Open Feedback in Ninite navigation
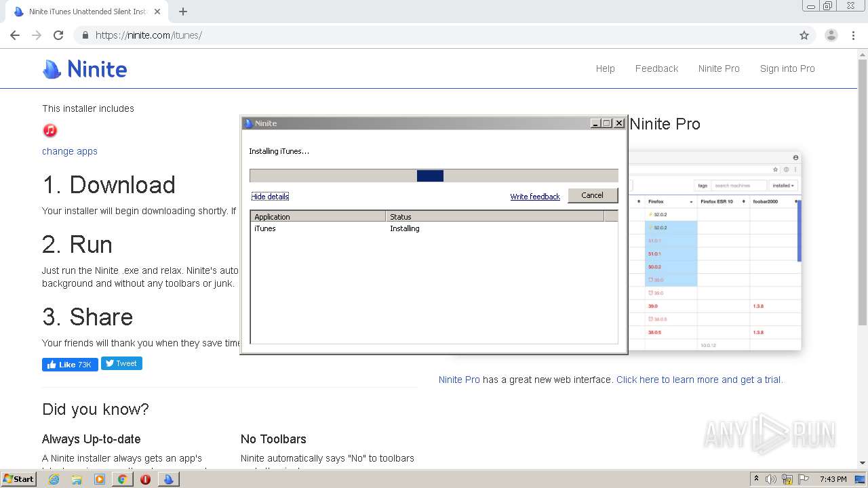This screenshot has width=868, height=488. [x=656, y=68]
